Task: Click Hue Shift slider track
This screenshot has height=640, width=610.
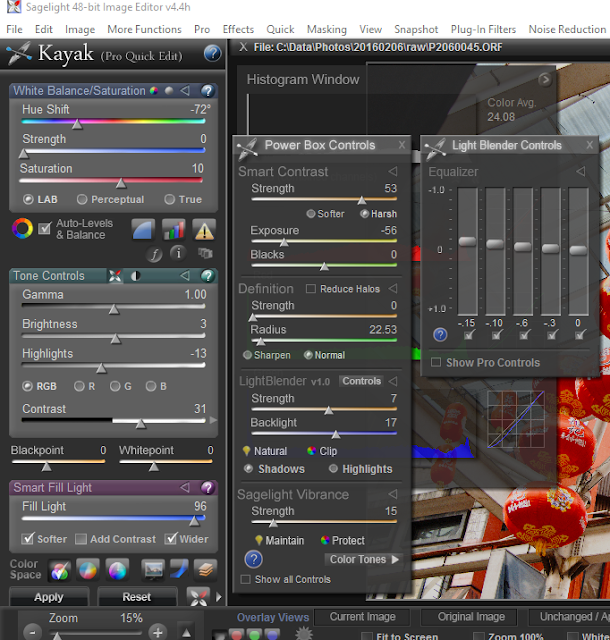Action: click(114, 121)
